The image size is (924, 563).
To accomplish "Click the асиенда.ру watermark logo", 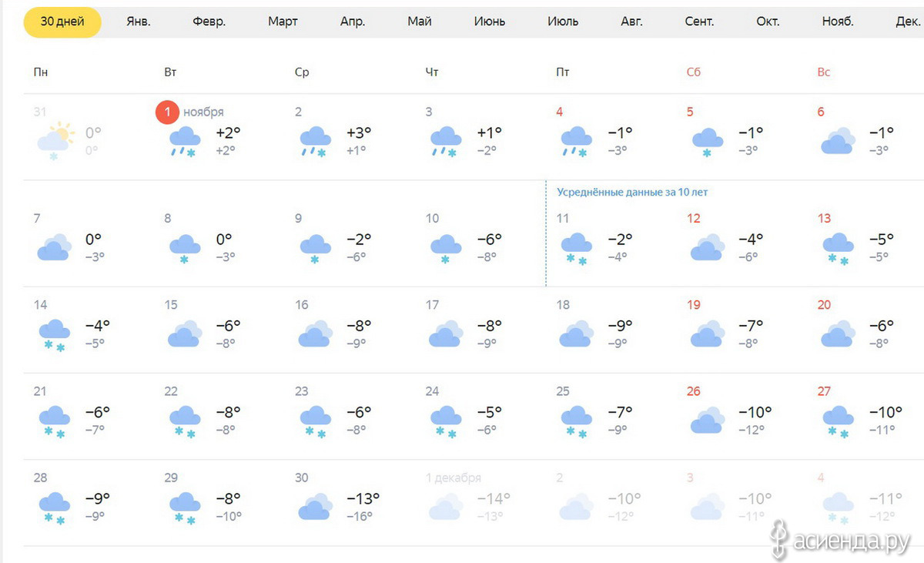I will tap(845, 541).
